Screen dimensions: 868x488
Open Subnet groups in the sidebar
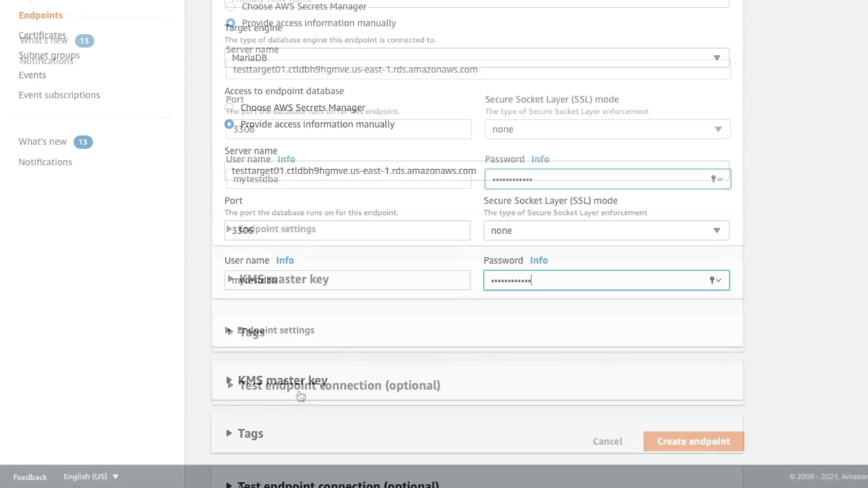coord(49,56)
